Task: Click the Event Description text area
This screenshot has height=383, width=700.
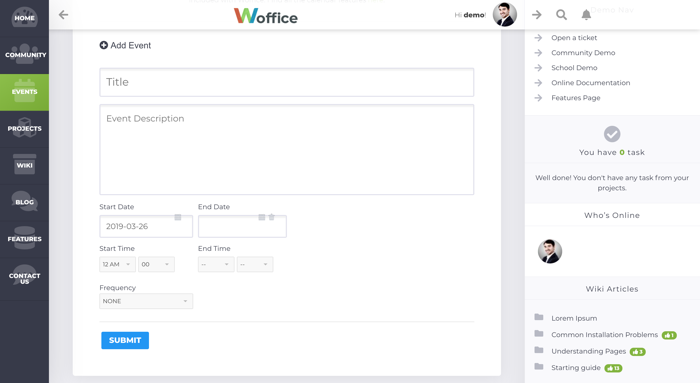Action: click(287, 150)
